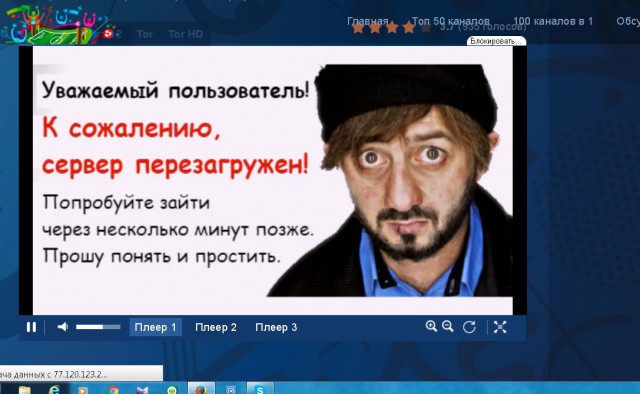This screenshot has width=640, height=394.
Task: Give a five-star rating on the grey star
Action: (425, 28)
